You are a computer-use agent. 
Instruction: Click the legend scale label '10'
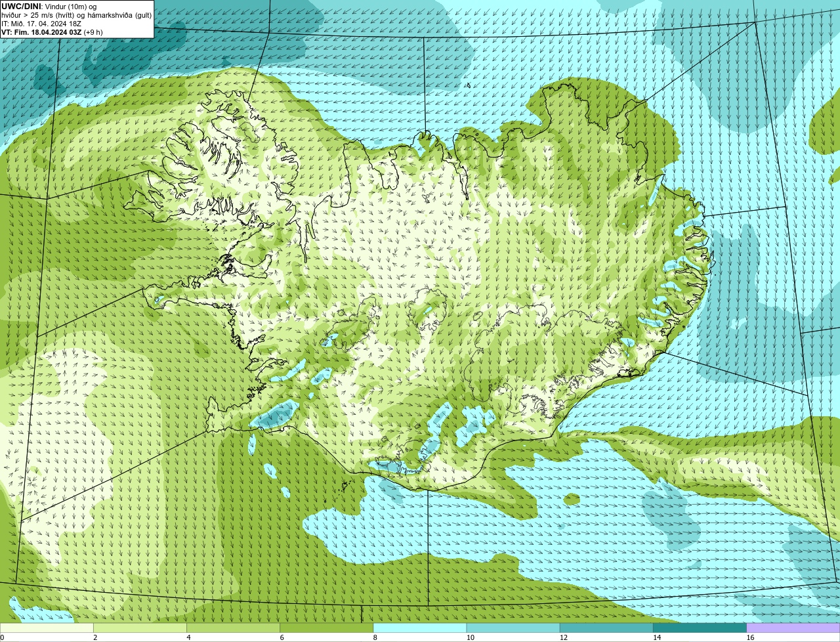click(x=470, y=637)
